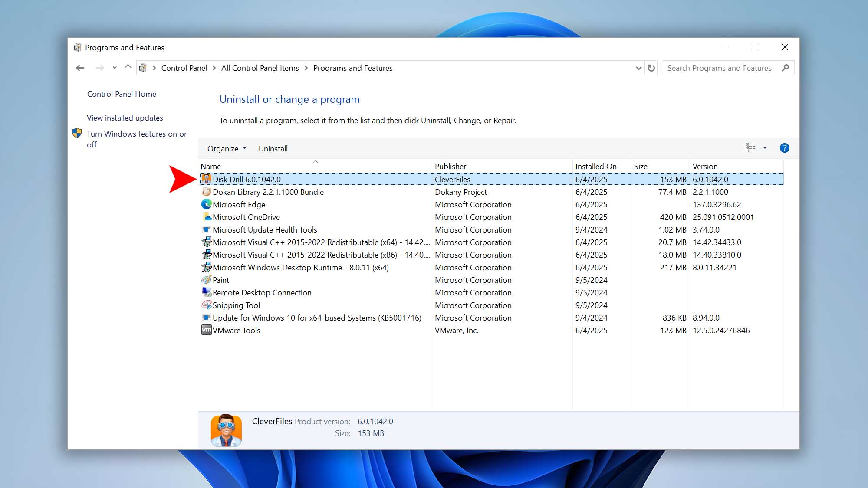The image size is (868, 488).
Task: Open the More view options arrow
Action: click(x=765, y=148)
